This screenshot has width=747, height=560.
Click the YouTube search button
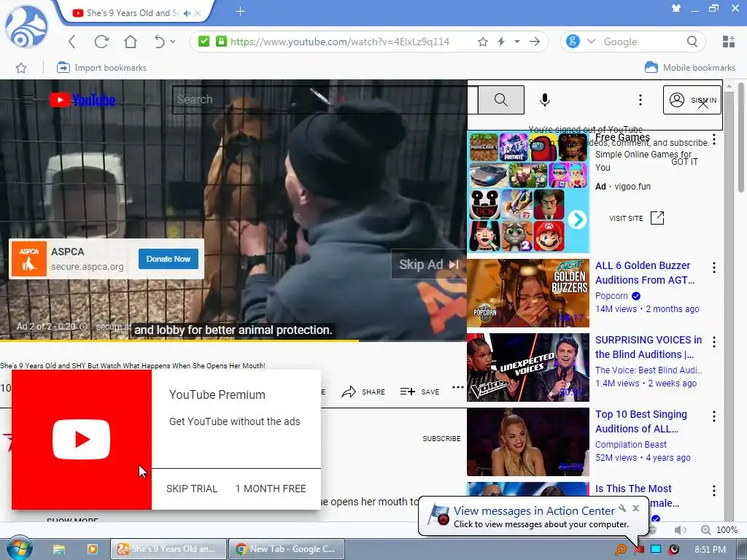click(x=501, y=99)
